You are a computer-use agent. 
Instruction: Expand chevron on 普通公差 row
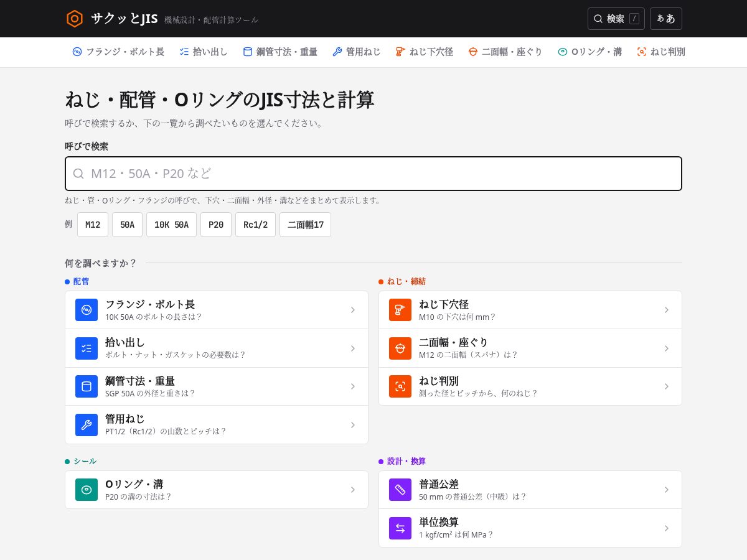tap(667, 490)
